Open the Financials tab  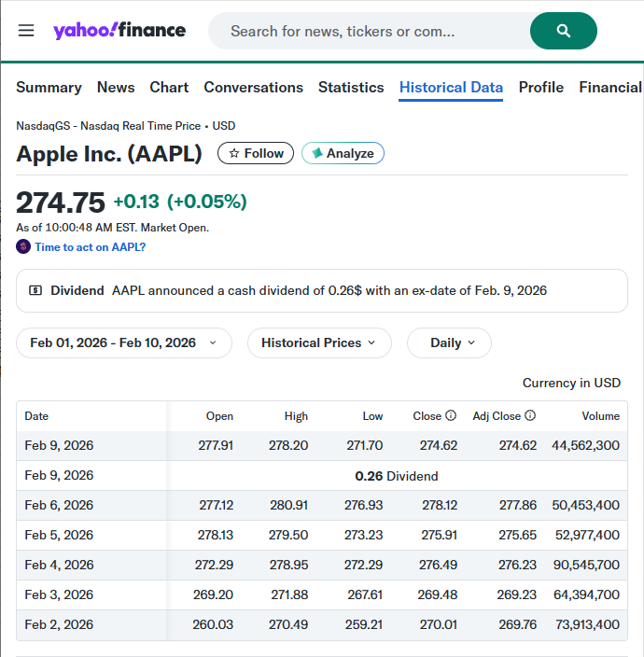click(x=611, y=87)
